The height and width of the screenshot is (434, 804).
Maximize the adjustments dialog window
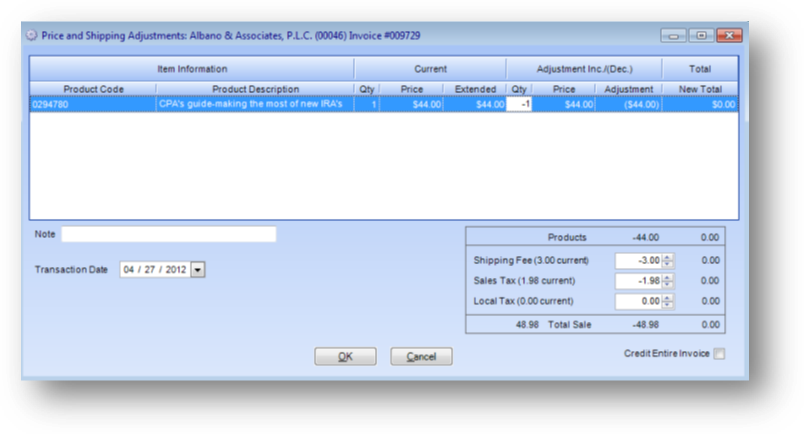click(x=701, y=35)
